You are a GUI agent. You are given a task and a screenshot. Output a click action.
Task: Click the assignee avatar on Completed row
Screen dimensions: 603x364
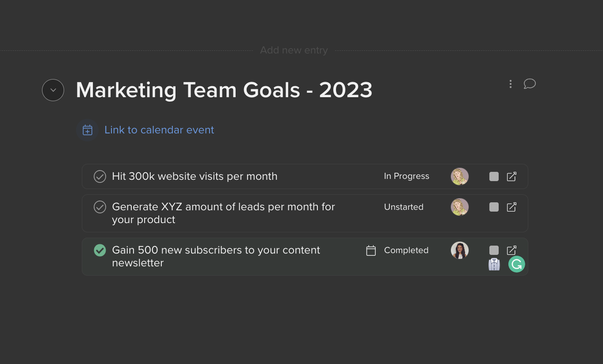coord(460,250)
